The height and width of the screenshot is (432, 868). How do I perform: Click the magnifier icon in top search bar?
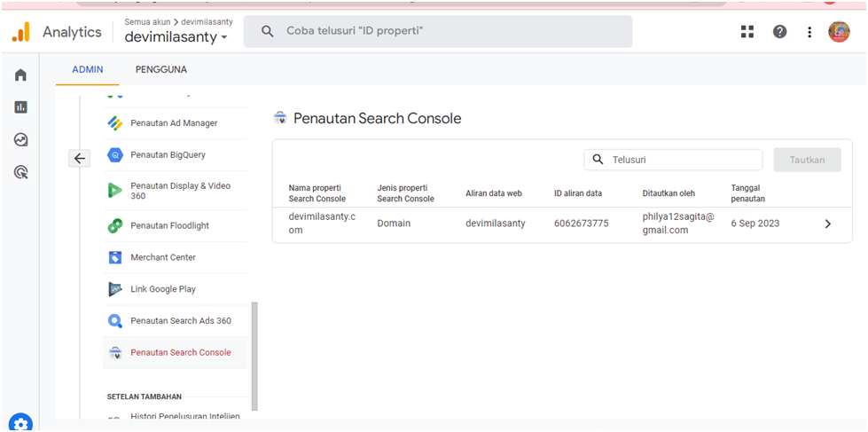268,32
